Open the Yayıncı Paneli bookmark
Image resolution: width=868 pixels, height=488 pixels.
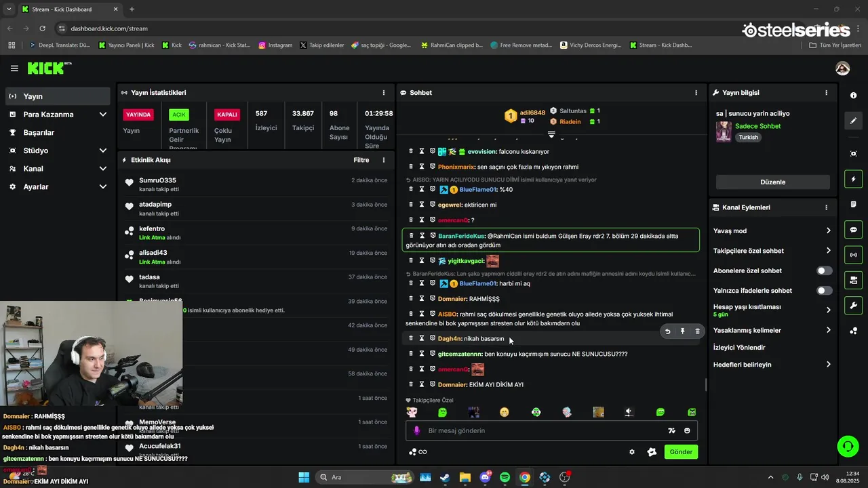click(127, 45)
